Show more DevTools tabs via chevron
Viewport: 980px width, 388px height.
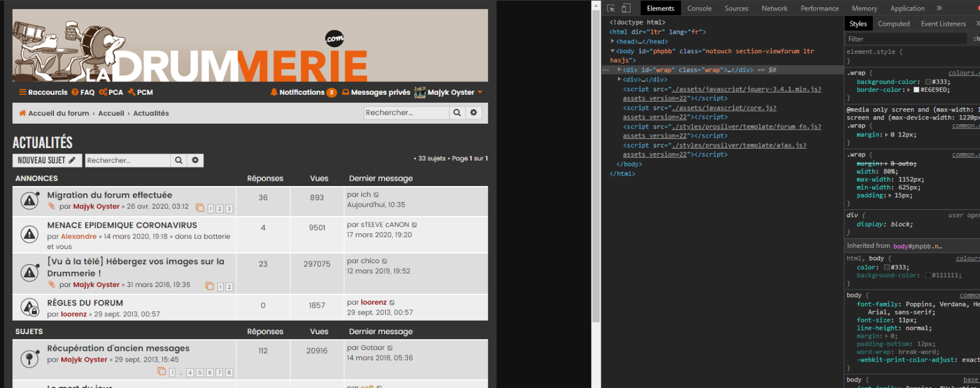(x=939, y=9)
